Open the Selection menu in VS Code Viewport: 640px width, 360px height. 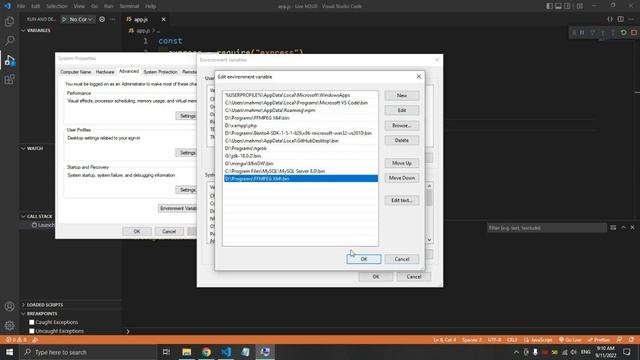tap(56, 6)
